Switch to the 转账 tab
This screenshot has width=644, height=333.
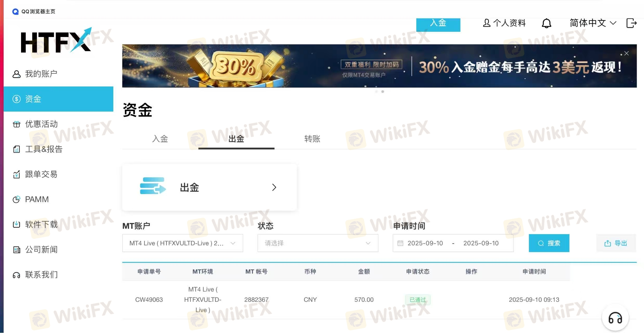pyautogui.click(x=312, y=139)
